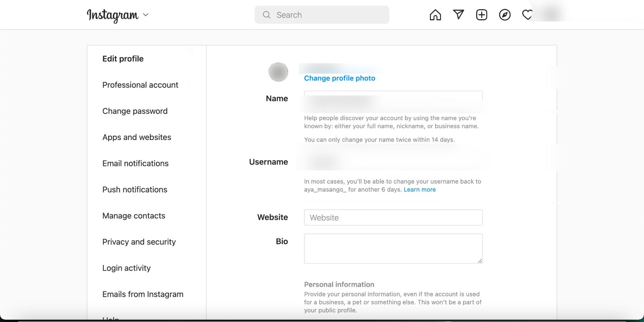
Task: Open the Explore compass icon
Action: 504,15
